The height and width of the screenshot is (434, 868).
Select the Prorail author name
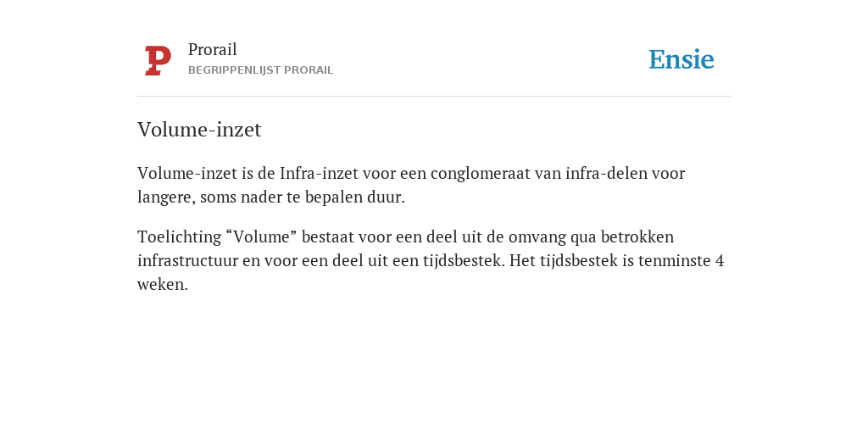coord(213,49)
